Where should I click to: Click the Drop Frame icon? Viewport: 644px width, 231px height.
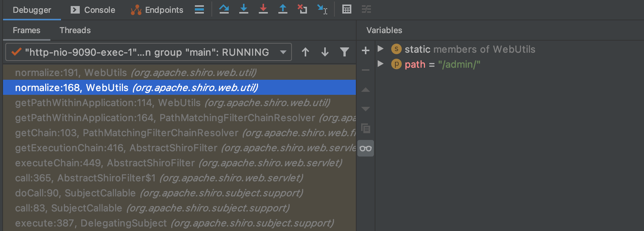302,9
